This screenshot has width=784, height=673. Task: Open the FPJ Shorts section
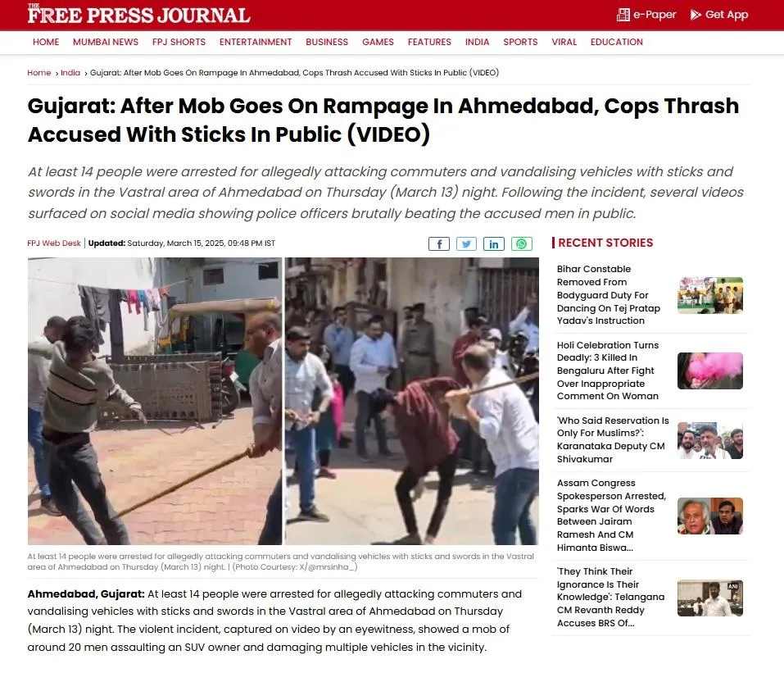(179, 42)
